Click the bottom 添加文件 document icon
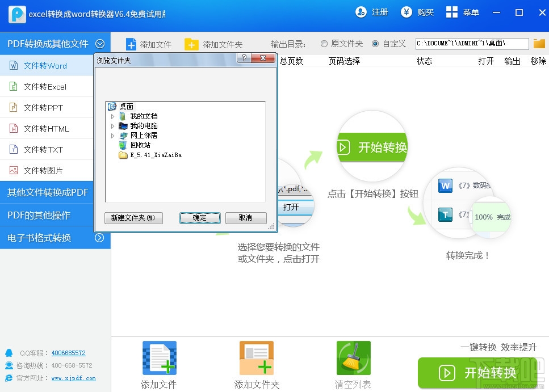Image resolution: width=549 pixels, height=392 pixels. 159,357
